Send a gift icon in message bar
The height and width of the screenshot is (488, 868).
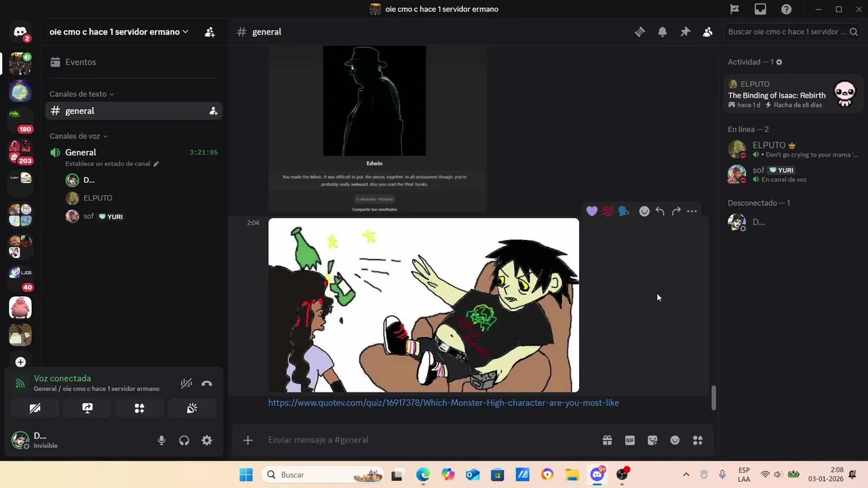(x=607, y=440)
